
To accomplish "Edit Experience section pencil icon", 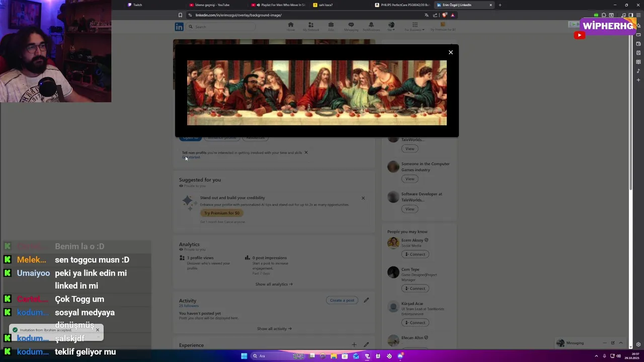I will (366, 345).
